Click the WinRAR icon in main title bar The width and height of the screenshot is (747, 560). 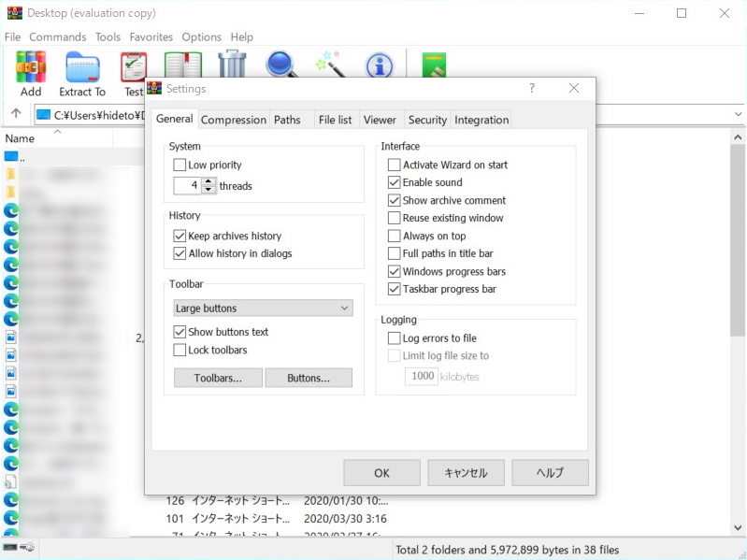[x=14, y=13]
